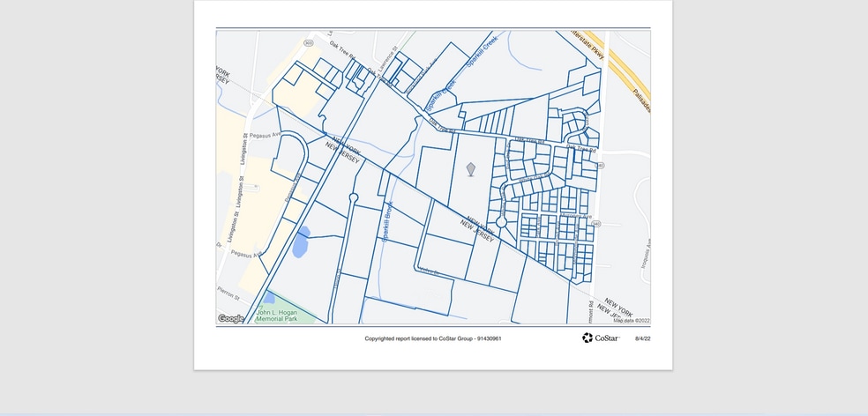Click the copyrighted report license text

tap(433, 338)
